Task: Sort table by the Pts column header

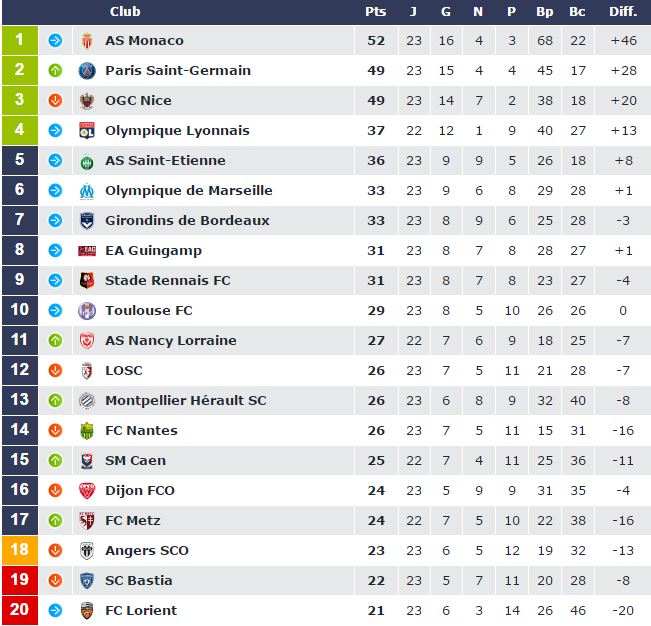Action: [376, 12]
